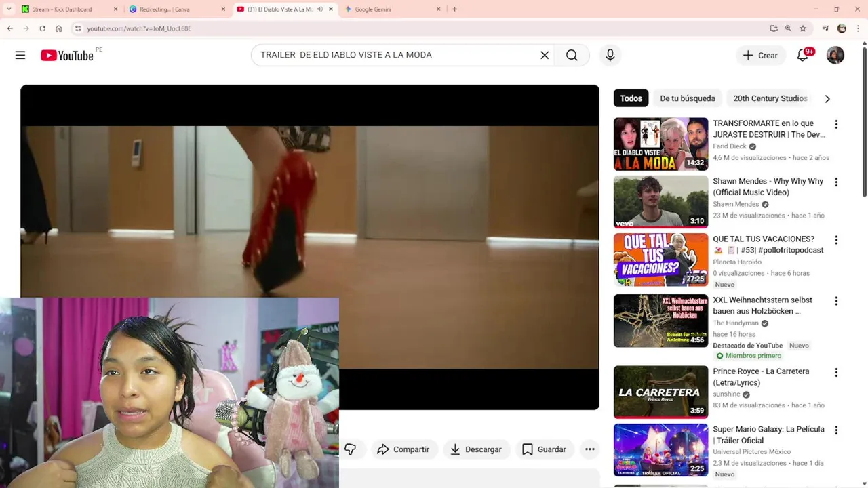Share the video using Compartir
Image resolution: width=868 pixels, height=488 pixels.
click(403, 449)
